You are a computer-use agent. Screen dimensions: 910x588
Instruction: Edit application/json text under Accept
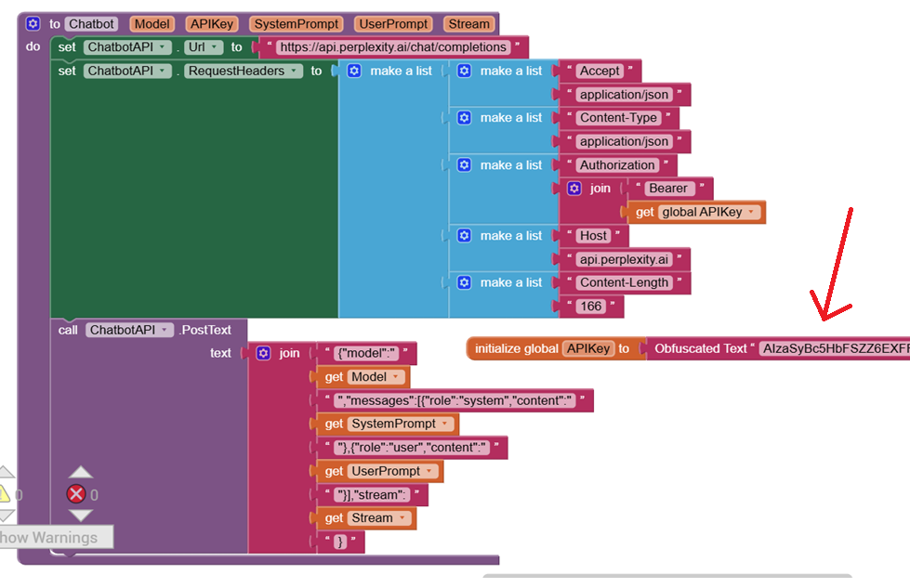624,95
